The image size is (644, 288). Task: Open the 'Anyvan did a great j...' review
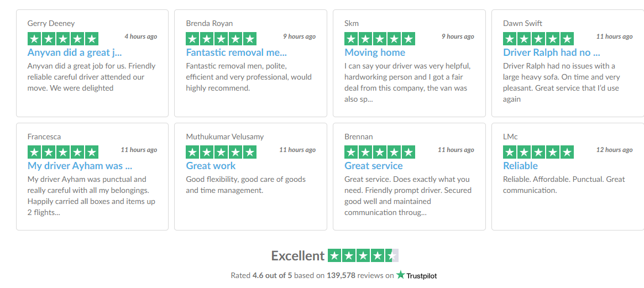[75, 53]
